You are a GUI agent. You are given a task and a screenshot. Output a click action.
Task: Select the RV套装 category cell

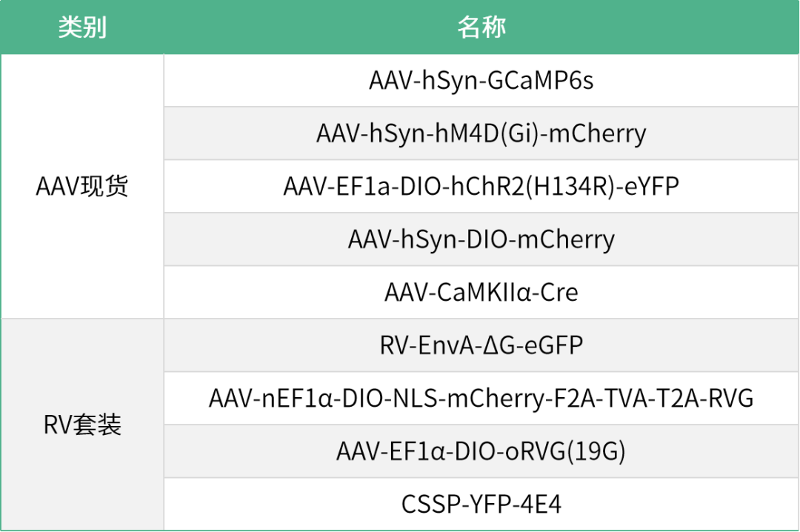coord(82,425)
